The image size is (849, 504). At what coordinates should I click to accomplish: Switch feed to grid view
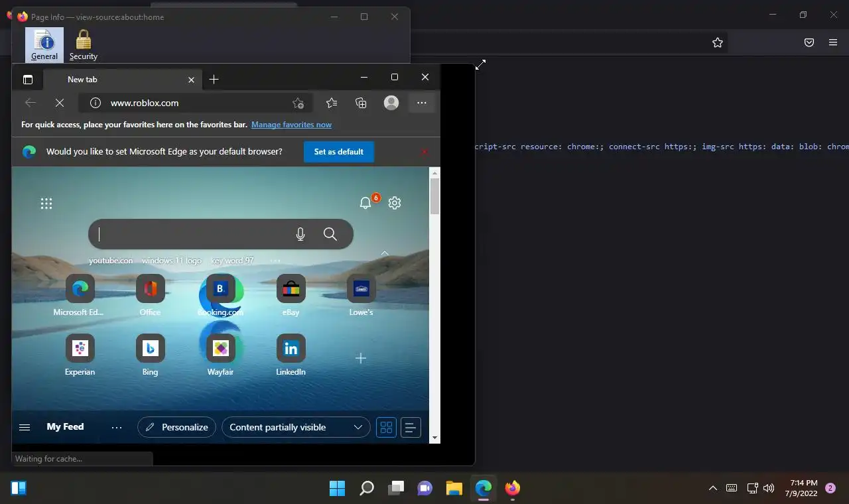coord(386,428)
